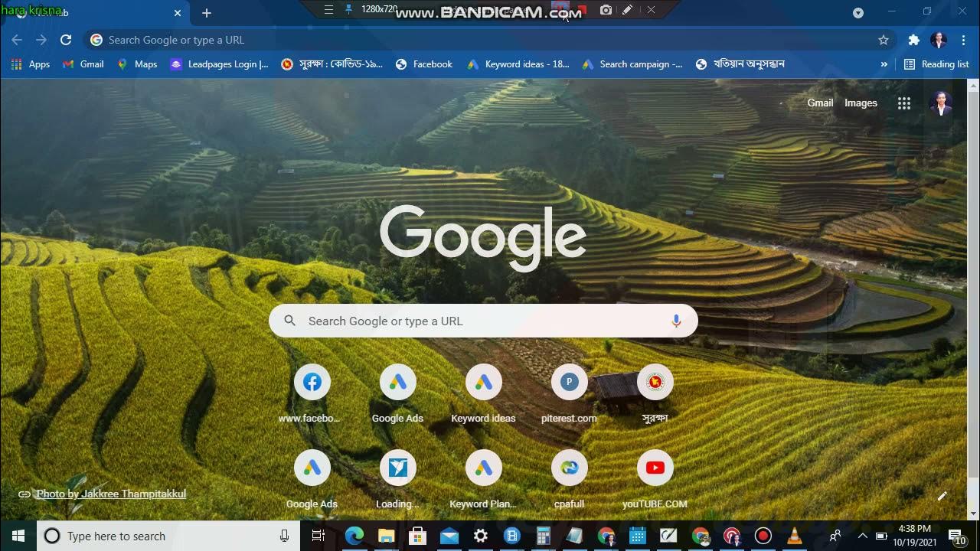This screenshot has width=980, height=551.
Task: Open the Facebook bookmark
Action: [424, 64]
